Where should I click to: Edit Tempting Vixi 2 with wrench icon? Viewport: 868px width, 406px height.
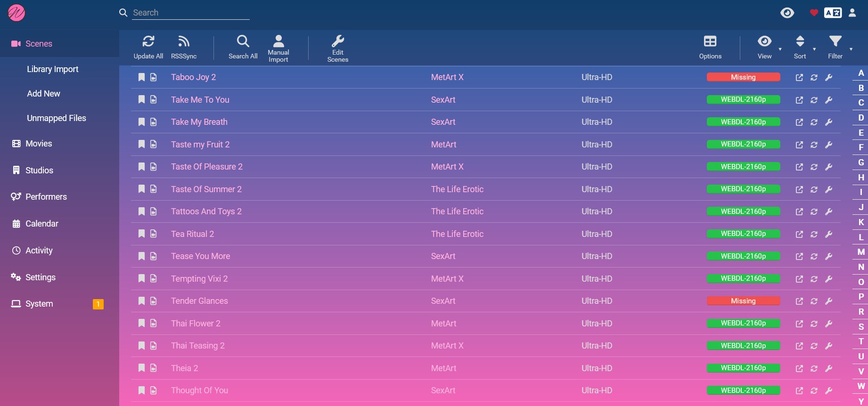point(829,279)
